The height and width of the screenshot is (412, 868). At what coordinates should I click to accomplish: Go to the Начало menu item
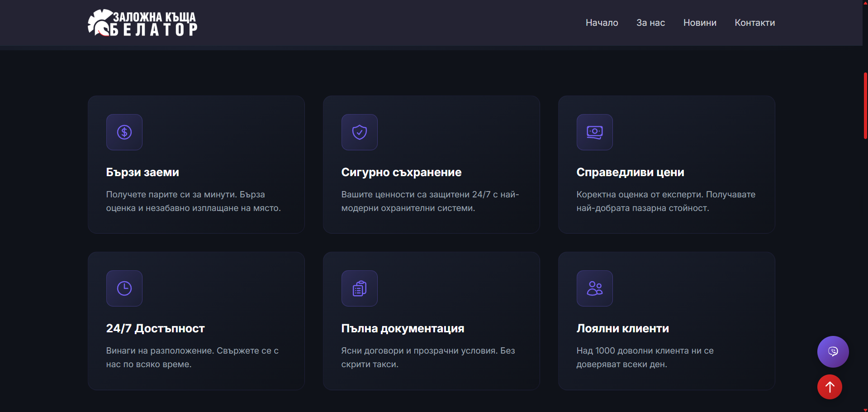[602, 23]
